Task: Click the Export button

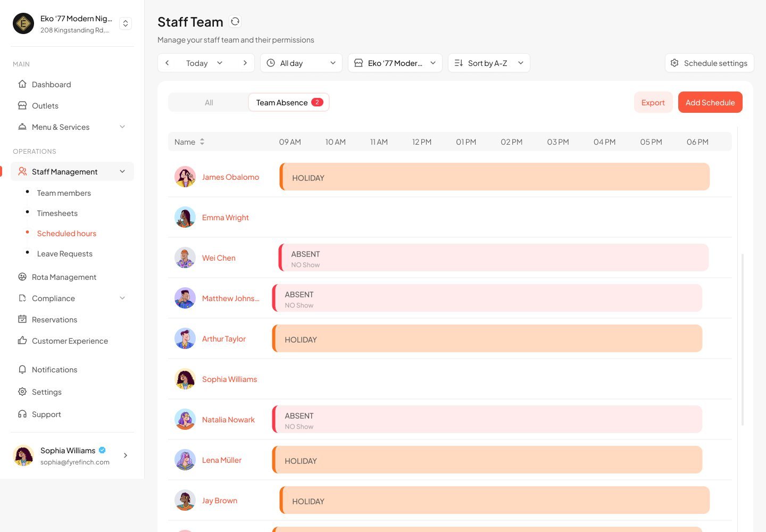Action: (x=653, y=102)
